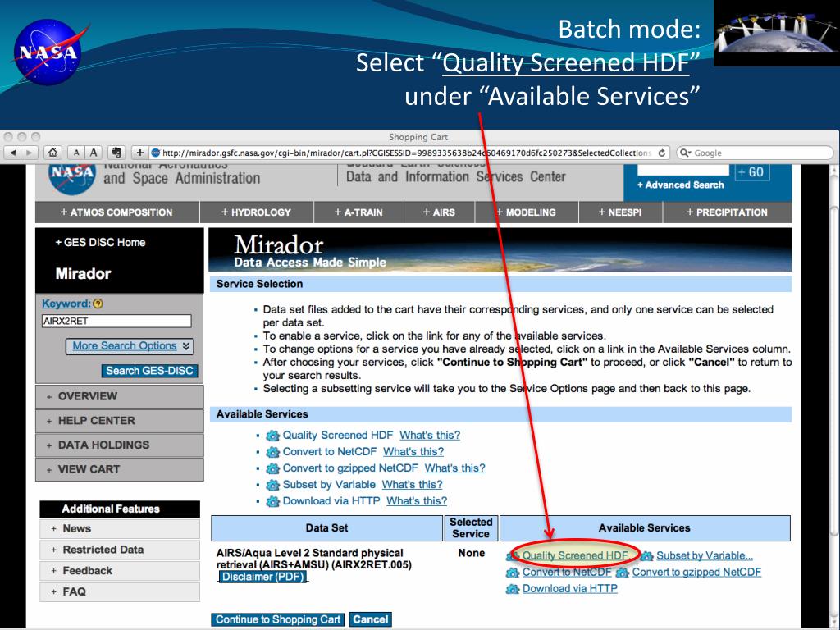Open the PRECIPITATION menu
The height and width of the screenshot is (630, 840).
point(727,212)
